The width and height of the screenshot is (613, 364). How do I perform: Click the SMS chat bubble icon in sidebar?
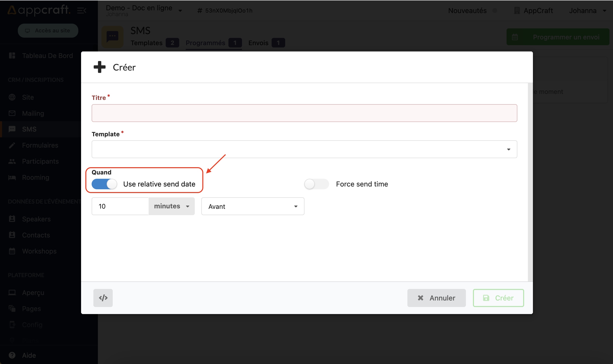[x=12, y=129]
